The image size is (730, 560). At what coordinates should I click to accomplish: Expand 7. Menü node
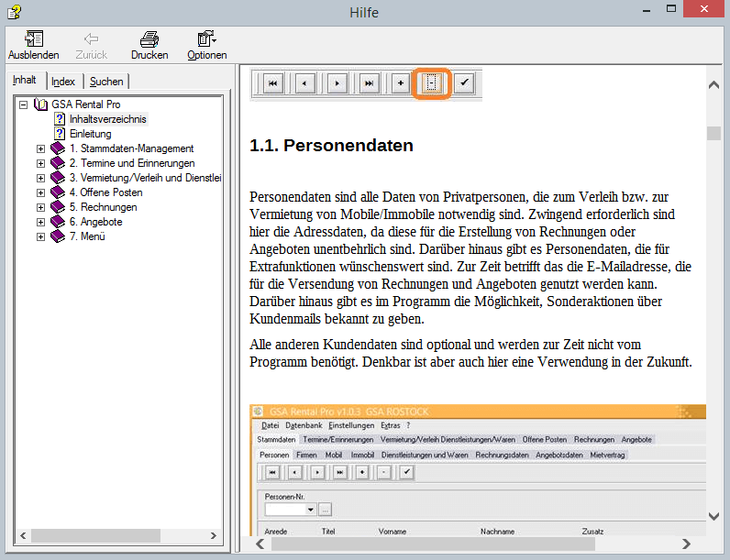point(40,236)
